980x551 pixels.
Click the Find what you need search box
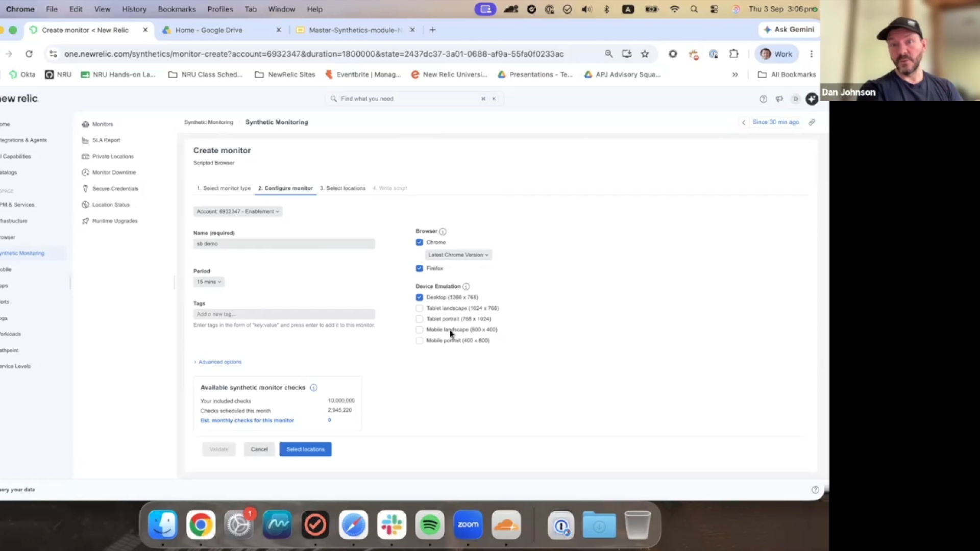414,99
